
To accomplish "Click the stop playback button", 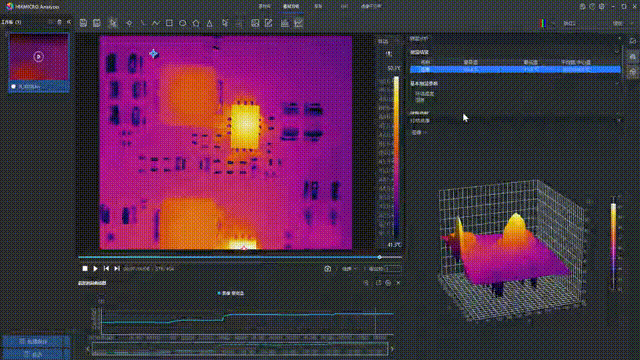I will coord(85,269).
